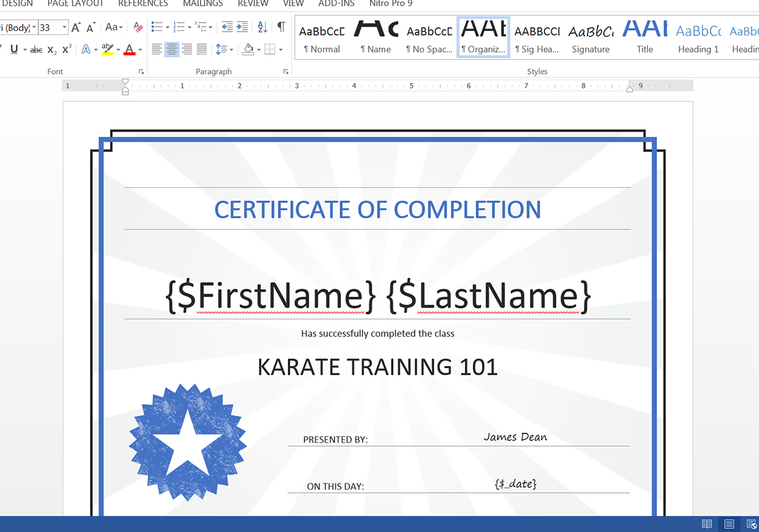This screenshot has height=532, width=759.
Task: Toggle strikethrough formatting
Action: pyautogui.click(x=36, y=49)
